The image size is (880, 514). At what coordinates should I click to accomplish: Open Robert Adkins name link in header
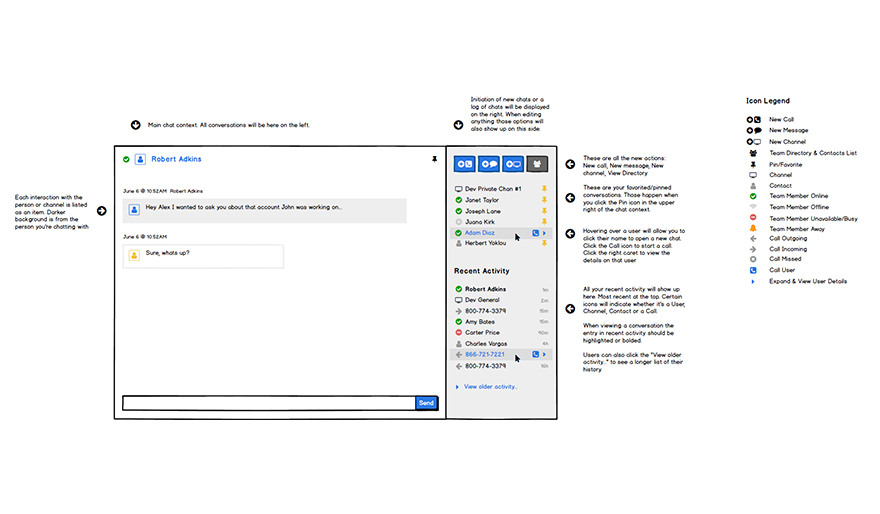[x=176, y=159]
